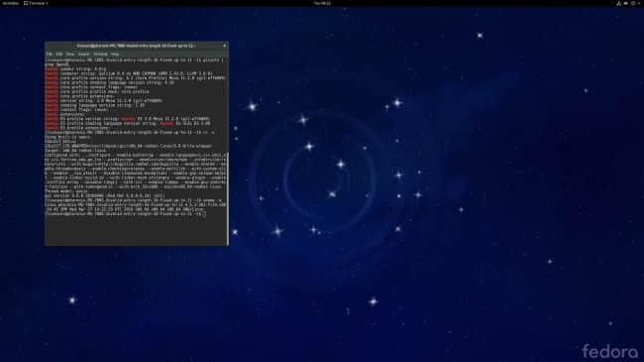Open the Edit menu in Terminal
Screen dimensions: 644x362
tap(59, 54)
